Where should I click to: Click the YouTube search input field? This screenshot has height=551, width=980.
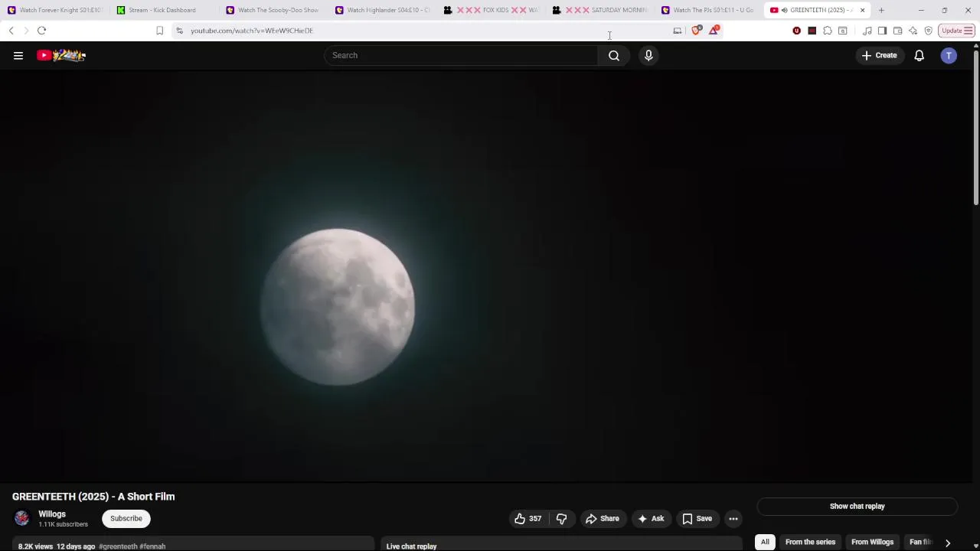point(461,55)
